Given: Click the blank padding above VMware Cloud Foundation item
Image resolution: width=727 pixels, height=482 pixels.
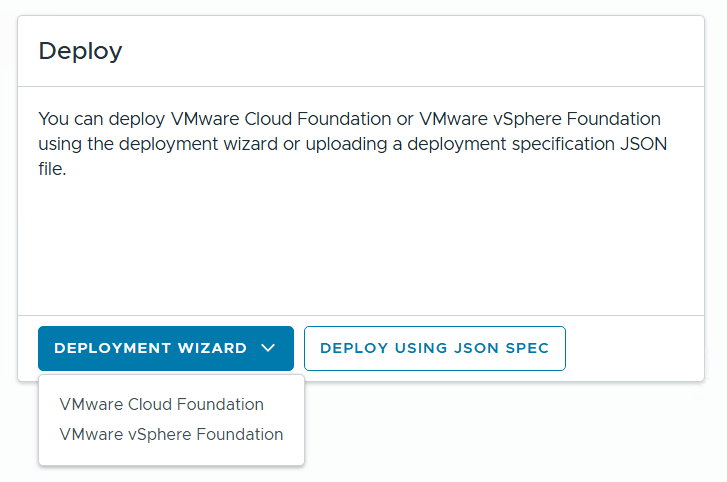Looking at the screenshot, I should tap(171, 384).
